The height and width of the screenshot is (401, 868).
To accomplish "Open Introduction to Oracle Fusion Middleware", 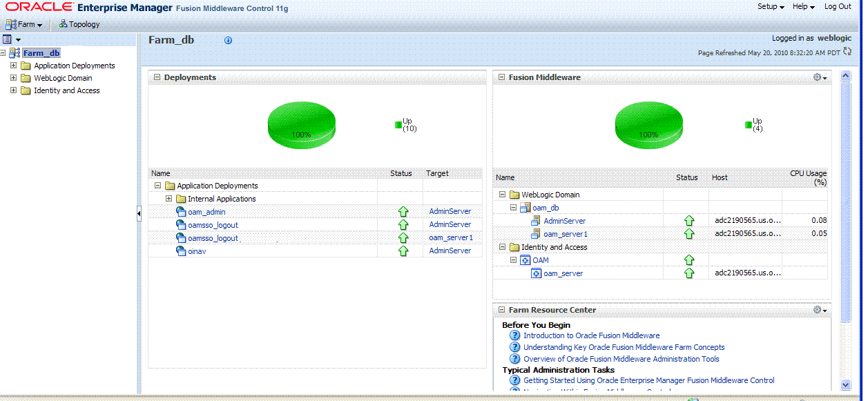I will pos(591,335).
